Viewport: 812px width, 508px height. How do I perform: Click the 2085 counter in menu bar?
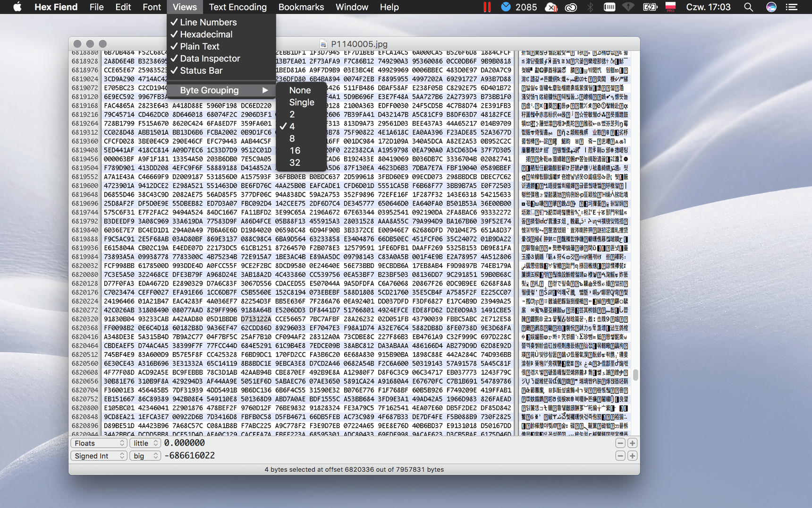[526, 7]
